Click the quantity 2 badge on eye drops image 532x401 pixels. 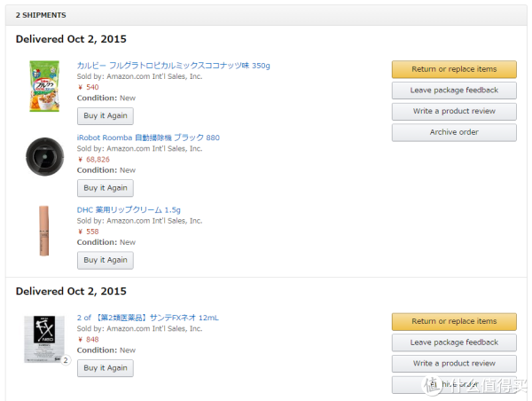66,360
